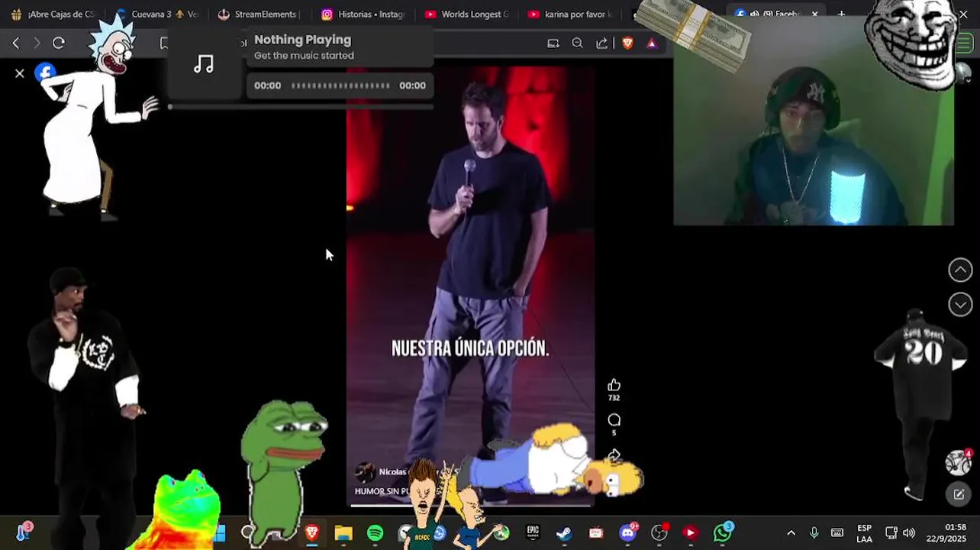Open the Nicolas profile avatar on the reel
The image size is (980, 550).
pyautogui.click(x=364, y=472)
